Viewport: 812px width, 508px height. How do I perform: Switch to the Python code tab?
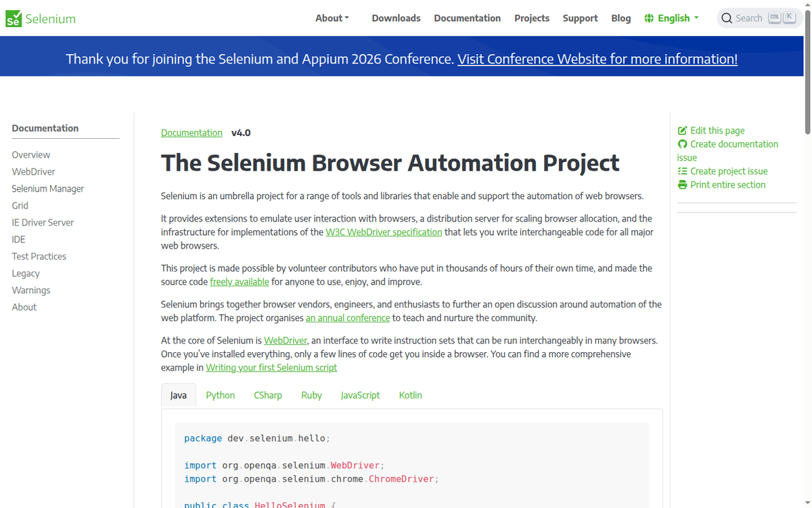(x=221, y=395)
